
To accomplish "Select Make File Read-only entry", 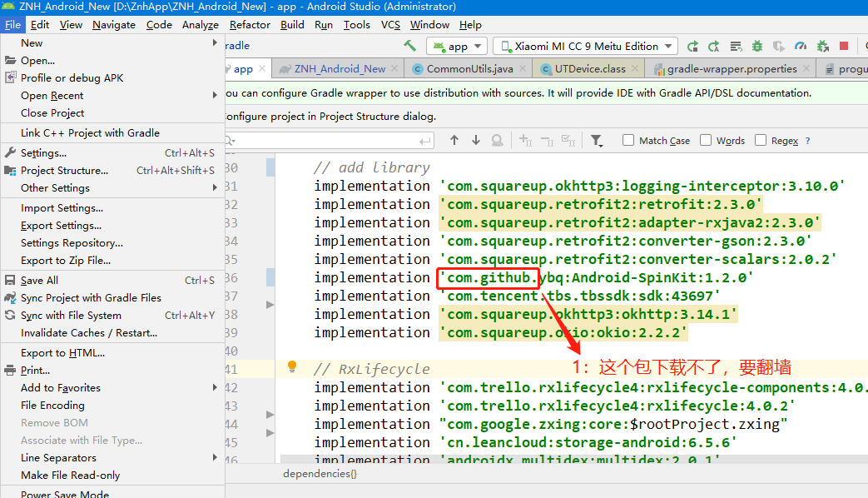I will pyautogui.click(x=113, y=476).
